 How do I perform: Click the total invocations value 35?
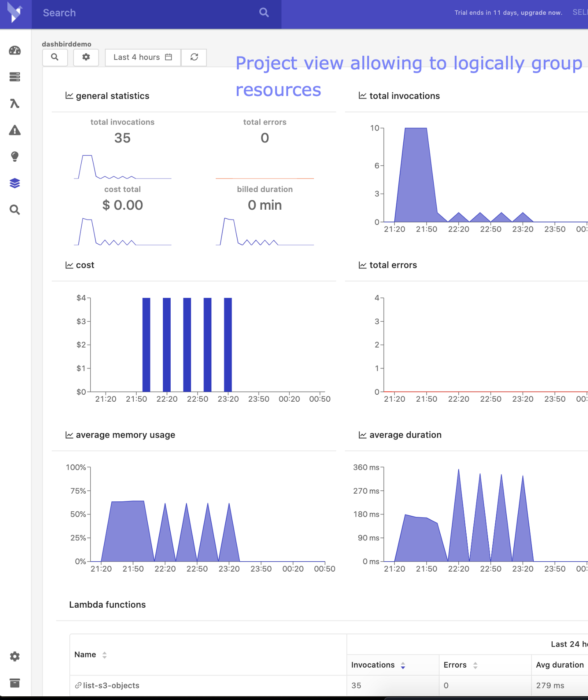point(122,138)
